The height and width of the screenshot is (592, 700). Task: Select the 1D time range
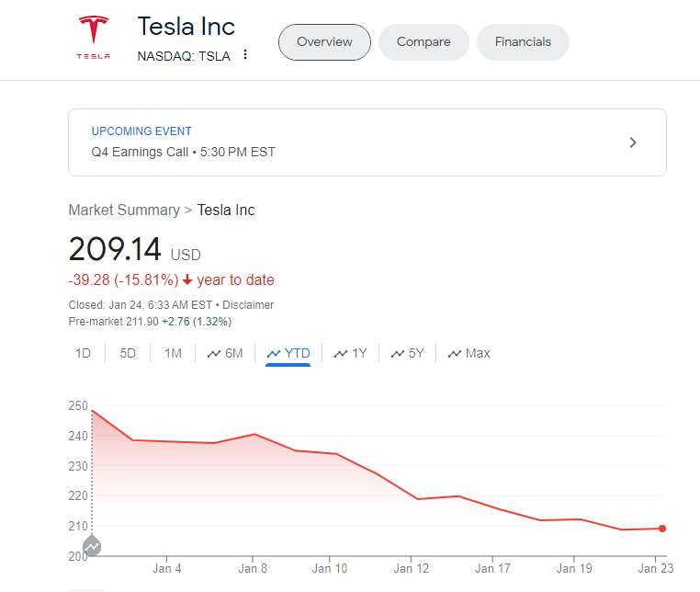(x=83, y=353)
